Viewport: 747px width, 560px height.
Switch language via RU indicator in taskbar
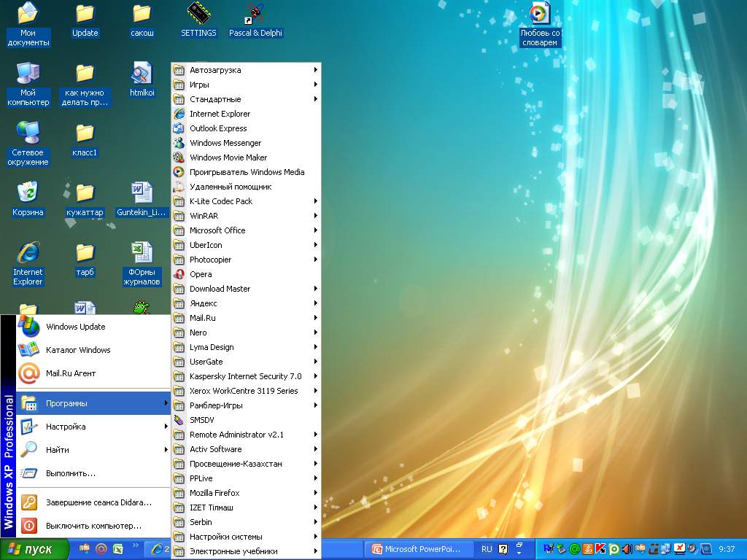(x=487, y=549)
